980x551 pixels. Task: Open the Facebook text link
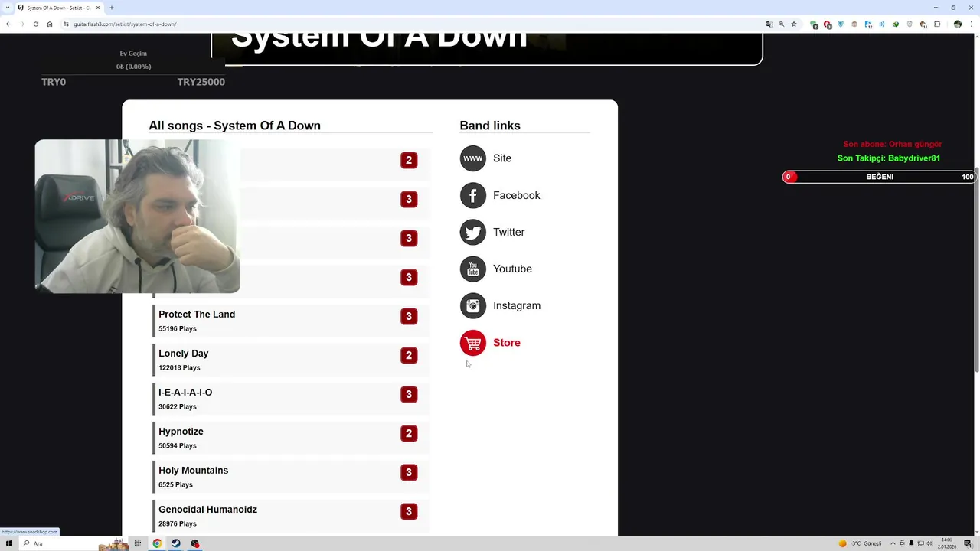point(517,195)
